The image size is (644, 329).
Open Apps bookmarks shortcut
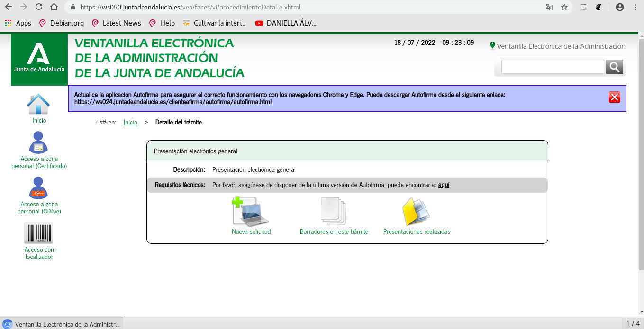[18, 23]
